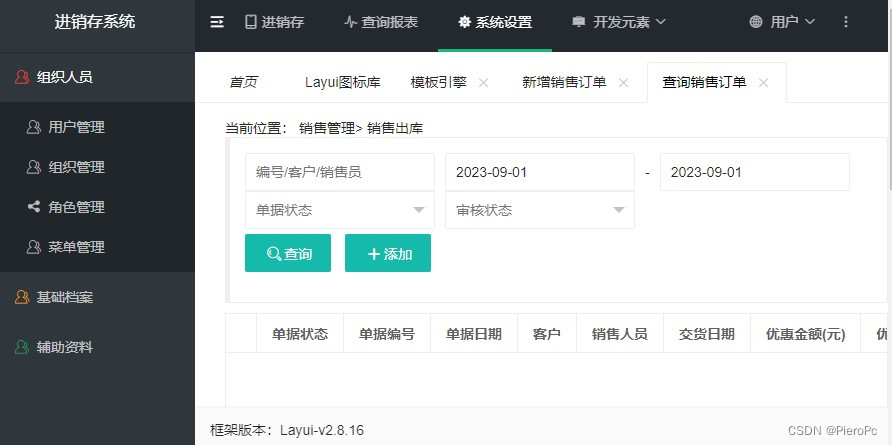Click the 销售人员 column header
The width and height of the screenshot is (892, 445).
(x=620, y=333)
